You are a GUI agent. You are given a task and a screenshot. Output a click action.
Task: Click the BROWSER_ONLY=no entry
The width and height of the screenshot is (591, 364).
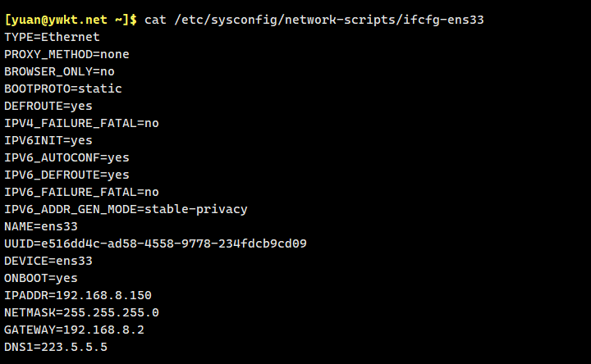point(59,71)
